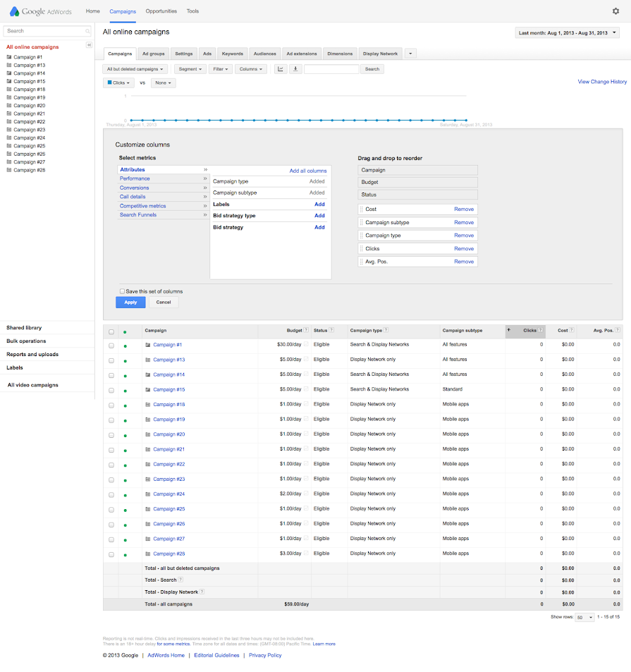631x672 pixels.
Task: Enable the Save this set of columns checkbox
Action: (x=121, y=291)
